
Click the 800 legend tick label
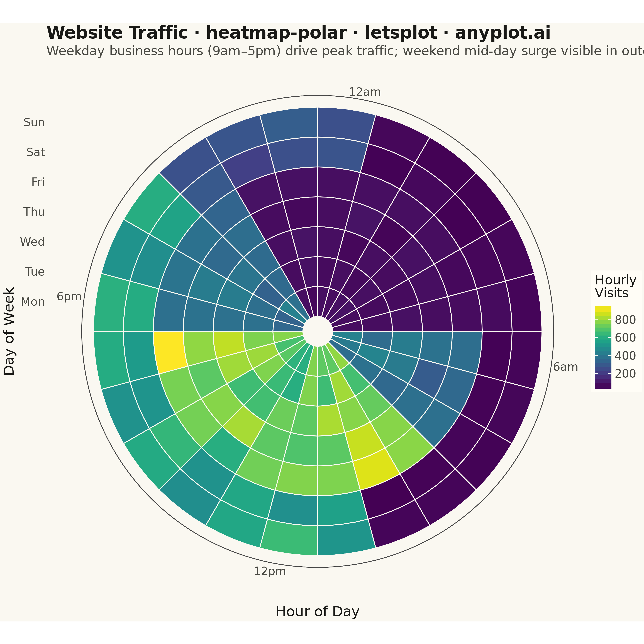625,320
